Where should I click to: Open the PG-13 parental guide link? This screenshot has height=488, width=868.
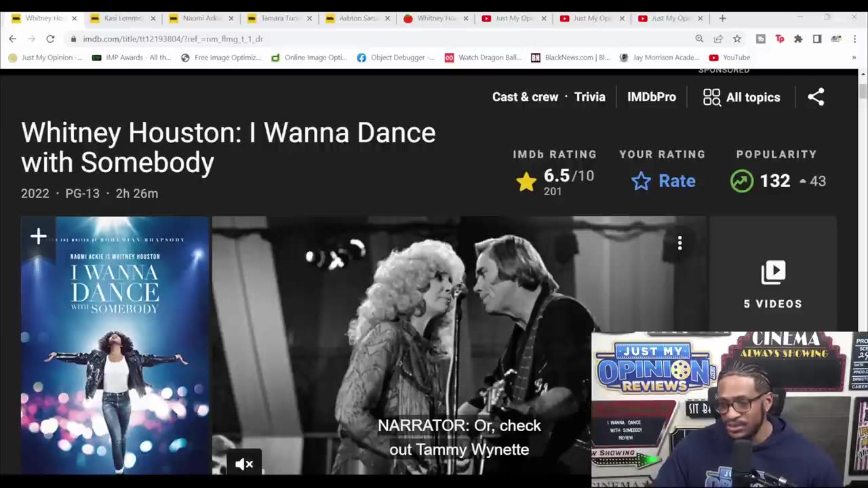[82, 193]
